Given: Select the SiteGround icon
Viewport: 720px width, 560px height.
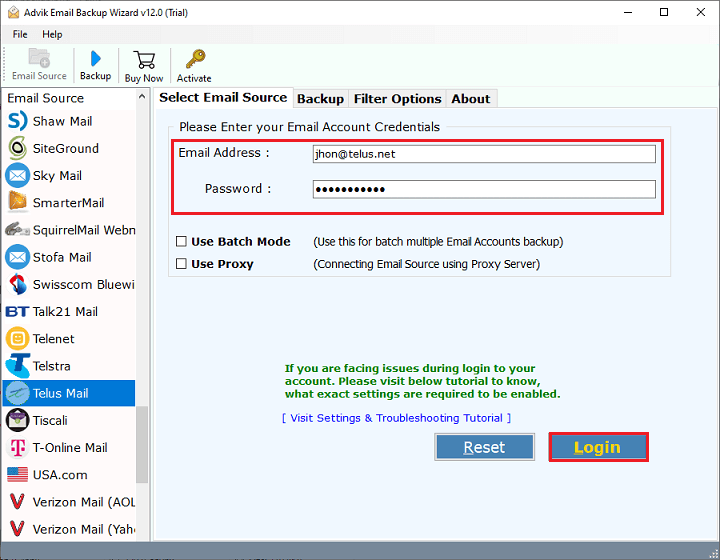Looking at the screenshot, I should click(17, 148).
